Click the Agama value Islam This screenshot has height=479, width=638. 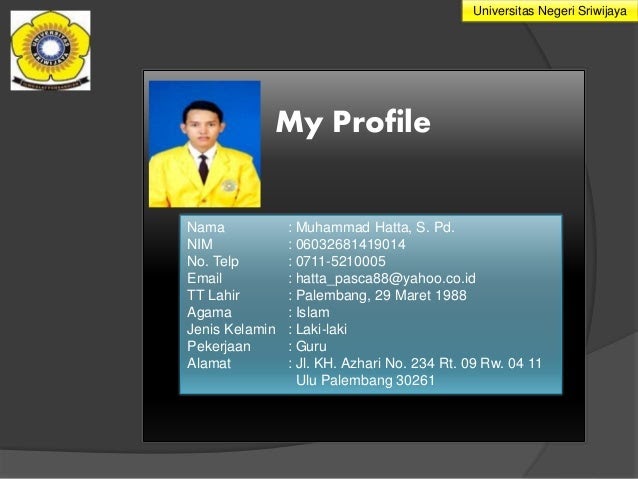(312, 313)
